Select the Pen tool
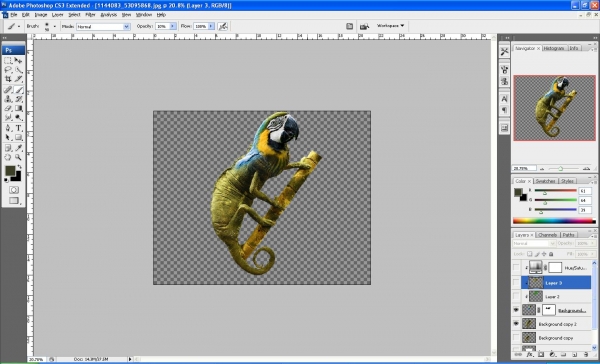The width and height of the screenshot is (600, 364). (8, 128)
